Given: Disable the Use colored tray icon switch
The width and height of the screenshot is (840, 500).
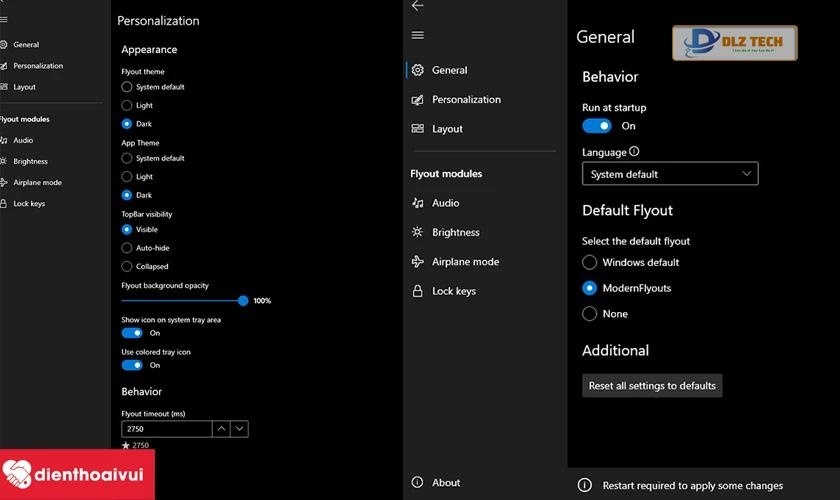Looking at the screenshot, I should tap(132, 365).
